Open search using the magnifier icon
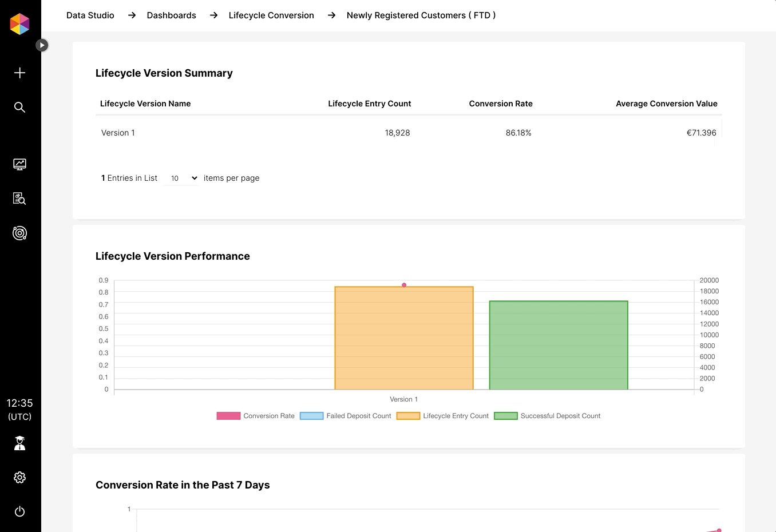Viewport: 776px width, 532px height. click(19, 107)
